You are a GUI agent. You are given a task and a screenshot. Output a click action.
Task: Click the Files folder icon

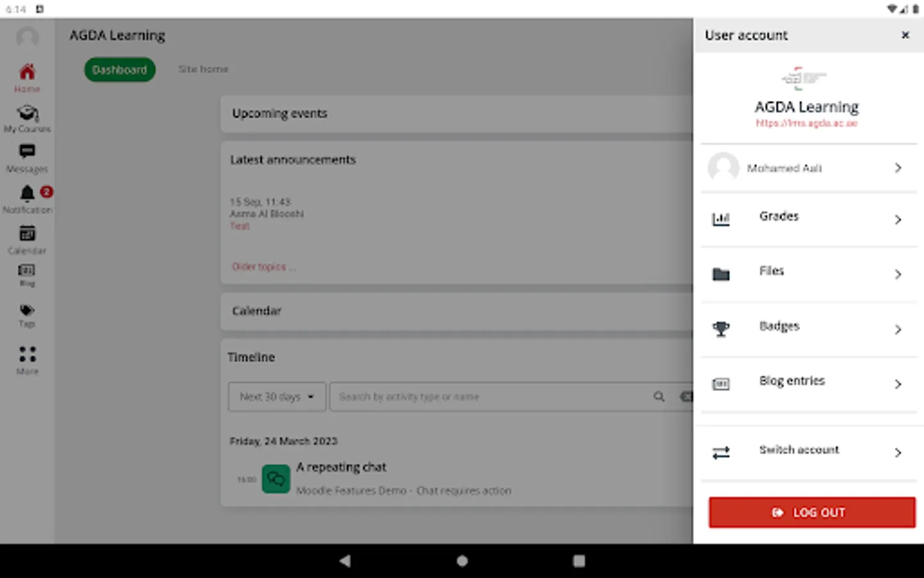721,274
